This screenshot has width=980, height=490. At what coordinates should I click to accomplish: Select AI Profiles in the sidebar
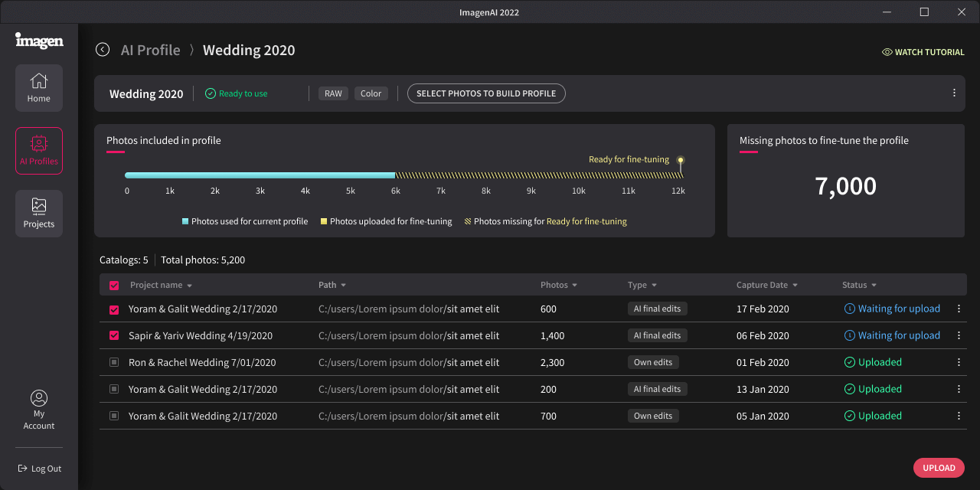pos(39,151)
